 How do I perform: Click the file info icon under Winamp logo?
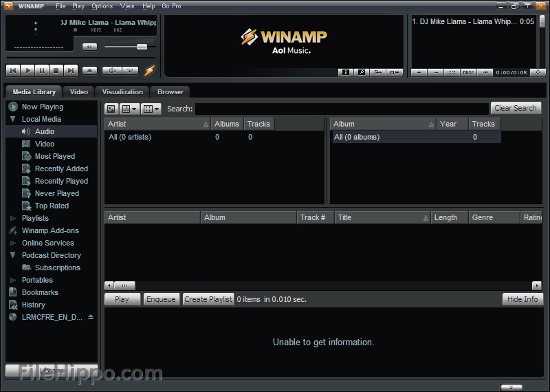(346, 72)
